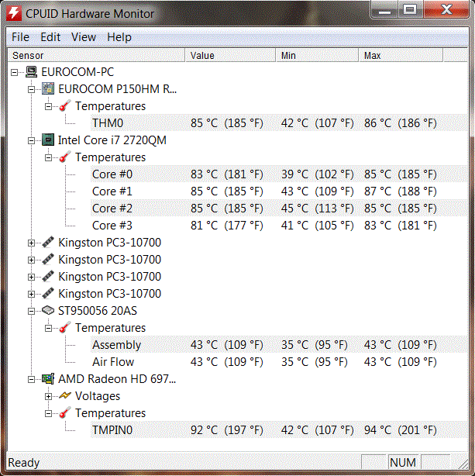Select the TMPIN0 sensor row
The height and width of the screenshot is (476, 475).
click(279, 429)
